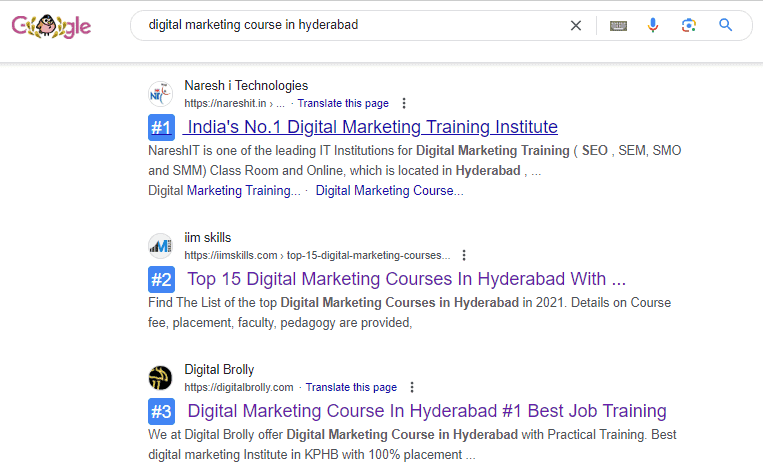Click the Naresh i Technologies favicon
This screenshot has height=469, width=763.
[x=160, y=94]
